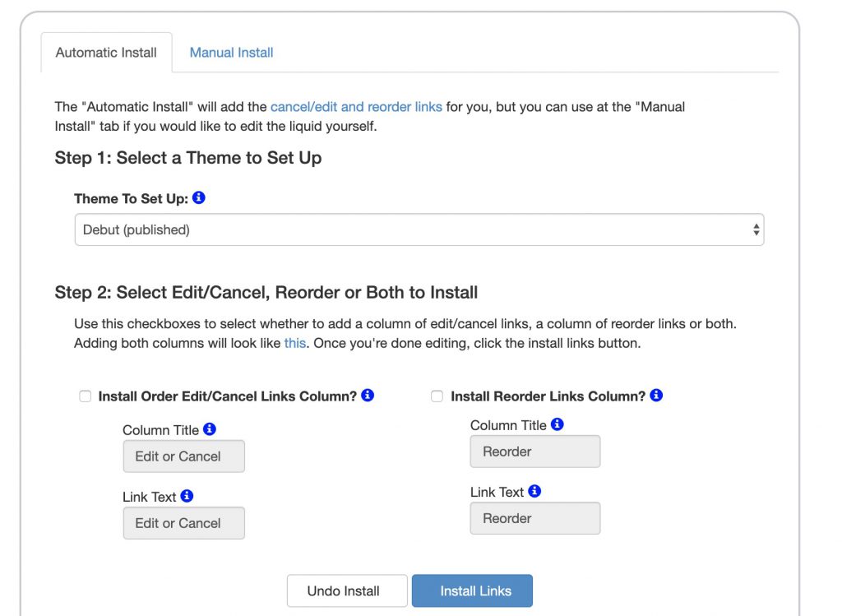Select the Automatic Install tab

click(106, 53)
